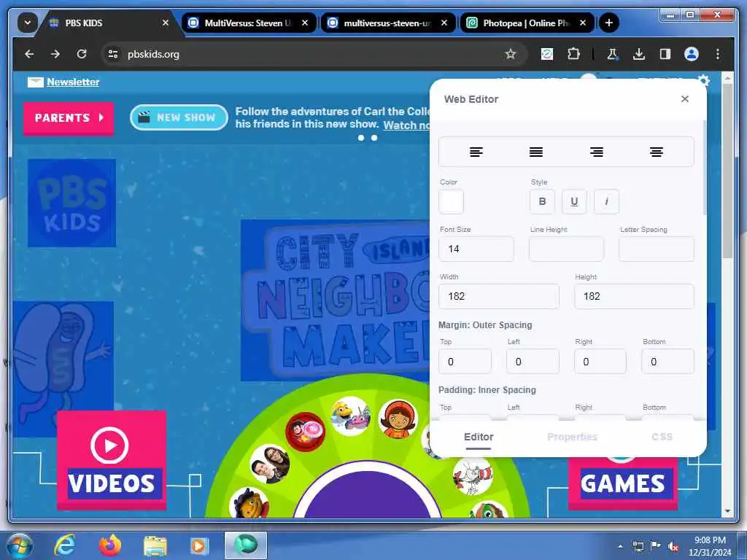This screenshot has width=747, height=560.
Task: Bookmark this page with star icon
Action: click(511, 54)
